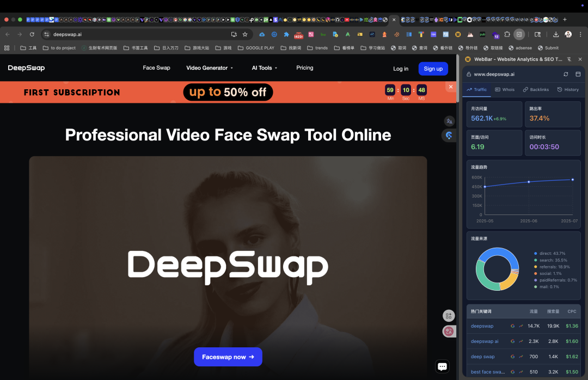Toggle the Chrome side panel button
Viewport: 588px width, 380px height.
pos(519,34)
